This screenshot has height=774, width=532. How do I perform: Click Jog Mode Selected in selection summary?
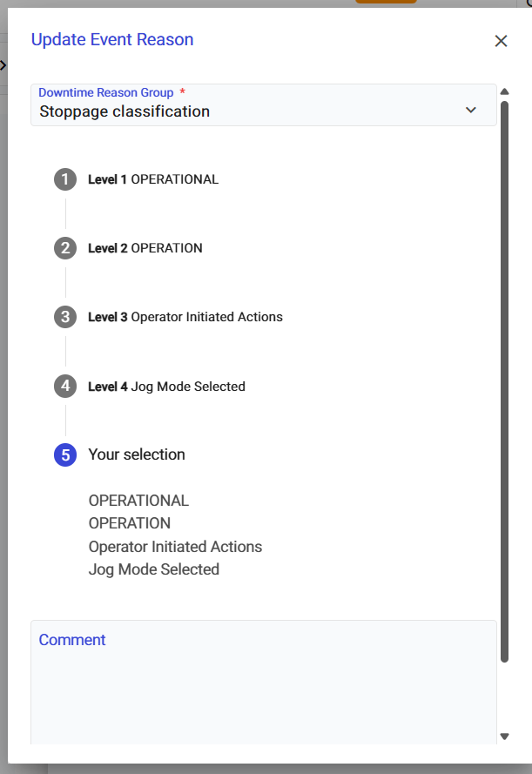click(x=154, y=569)
